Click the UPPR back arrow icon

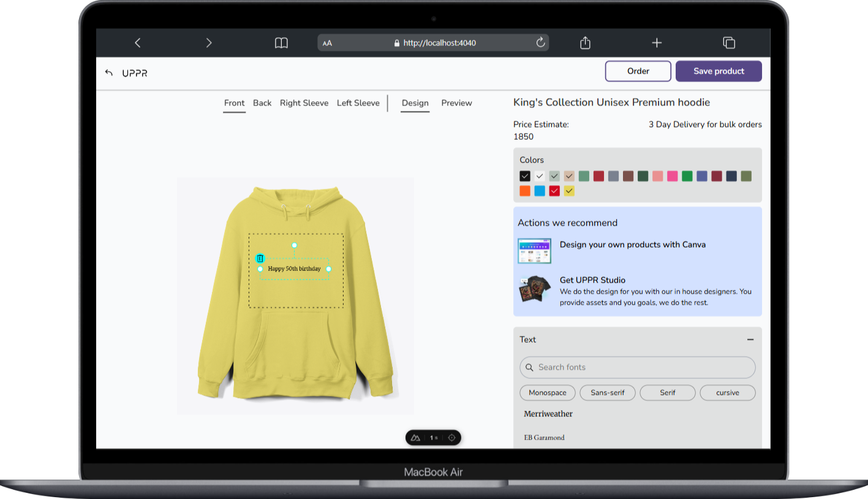pos(109,73)
